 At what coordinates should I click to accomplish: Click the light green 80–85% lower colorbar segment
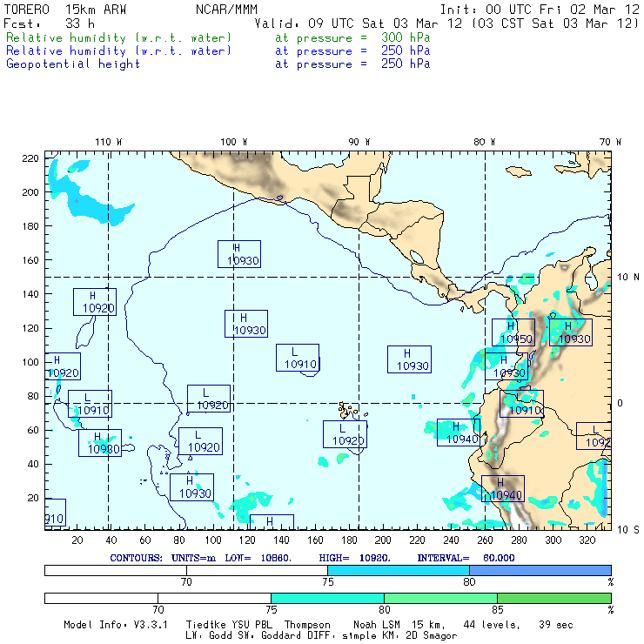(440, 598)
